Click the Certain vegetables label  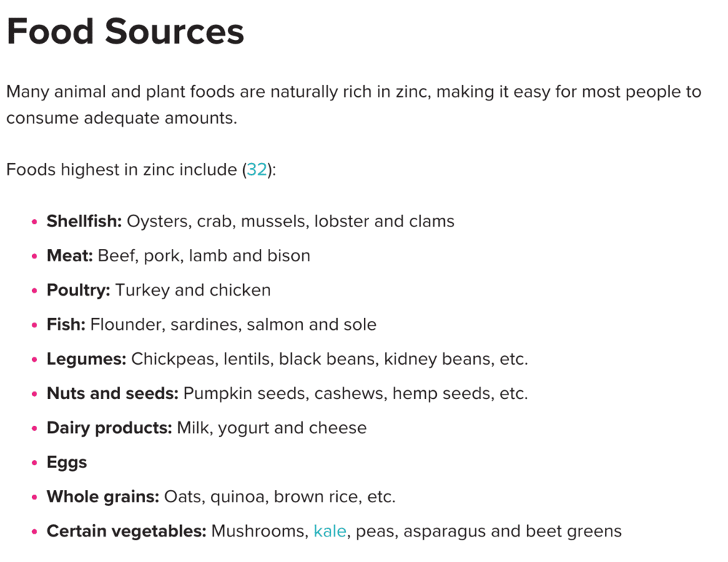point(126,531)
